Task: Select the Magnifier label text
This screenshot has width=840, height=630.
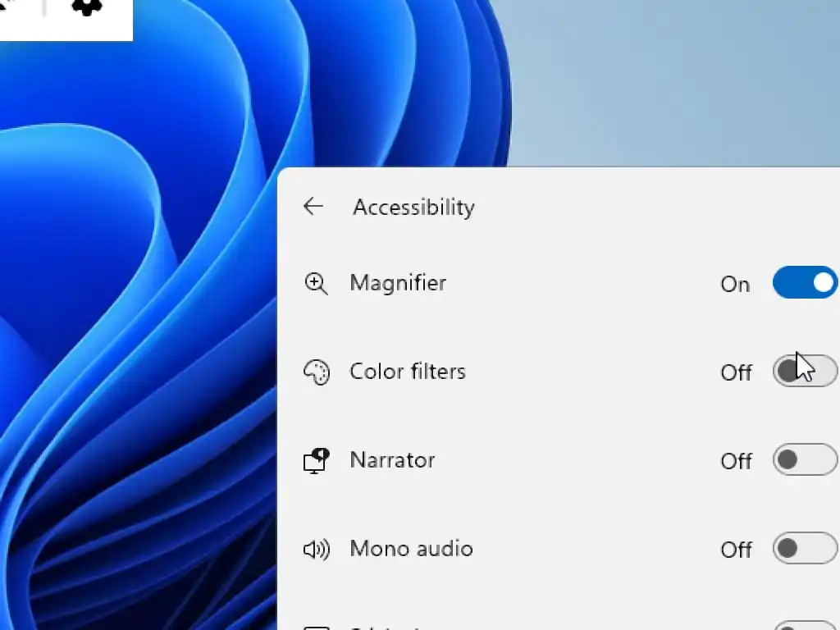Action: [398, 283]
